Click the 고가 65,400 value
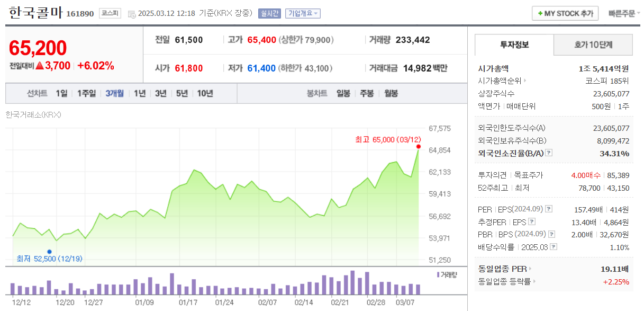This screenshot has height=311, width=644. point(261,40)
